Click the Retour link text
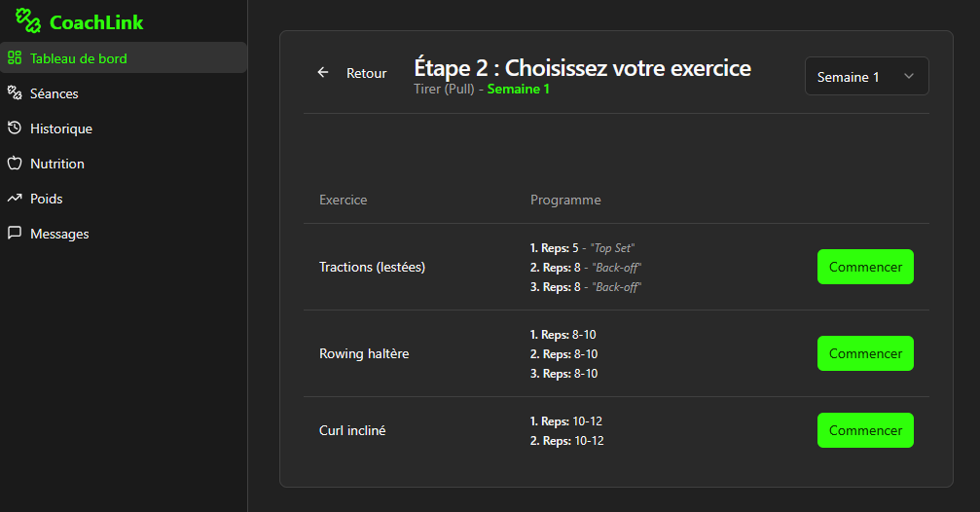The height and width of the screenshot is (512, 980). 366,73
